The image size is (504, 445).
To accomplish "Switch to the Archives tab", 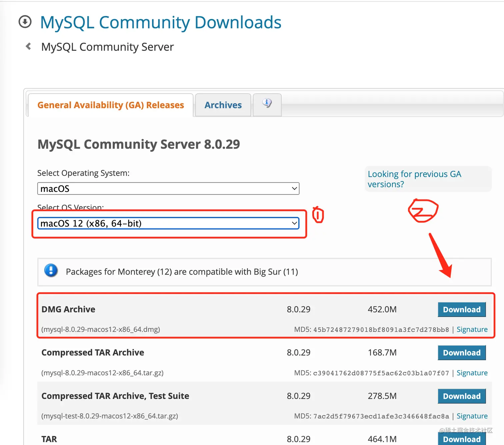I will [223, 105].
